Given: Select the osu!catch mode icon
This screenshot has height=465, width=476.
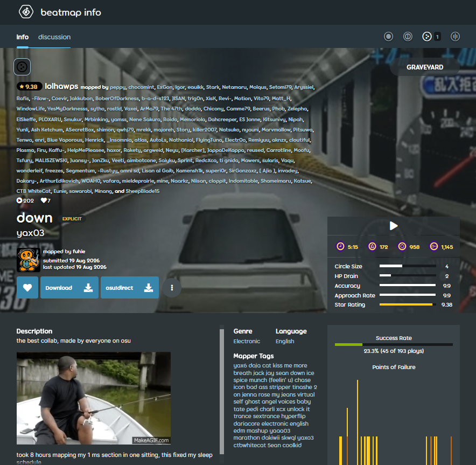Looking at the screenshot, I should click(x=427, y=37).
